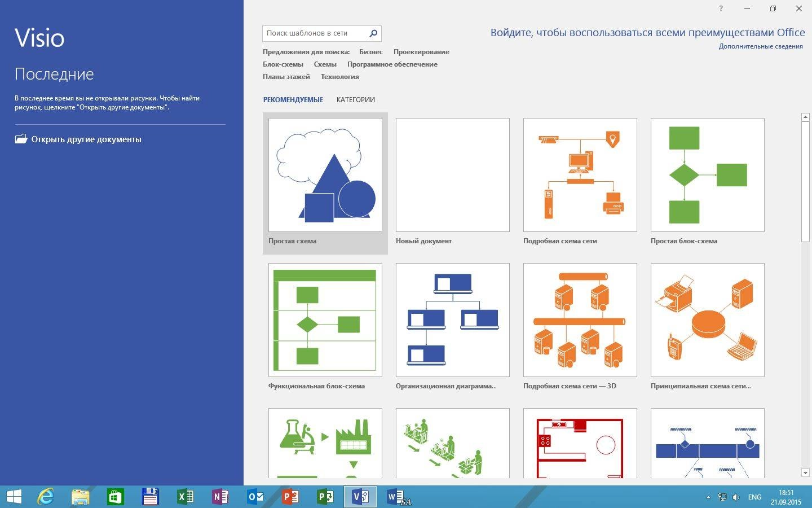Viewport: 812px width, 508px height.
Task: Click the Проектирование search suggestion
Action: [421, 52]
